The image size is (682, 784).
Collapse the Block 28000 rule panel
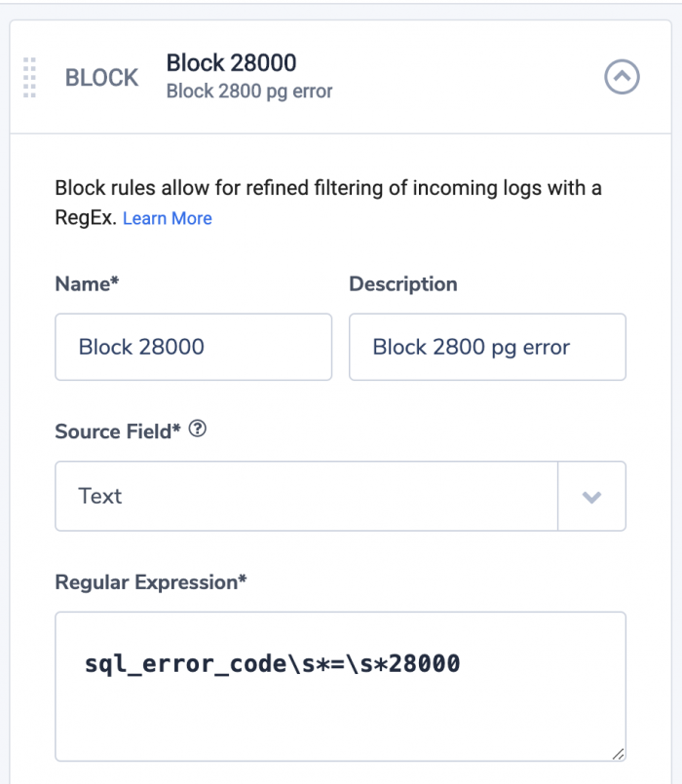622,77
